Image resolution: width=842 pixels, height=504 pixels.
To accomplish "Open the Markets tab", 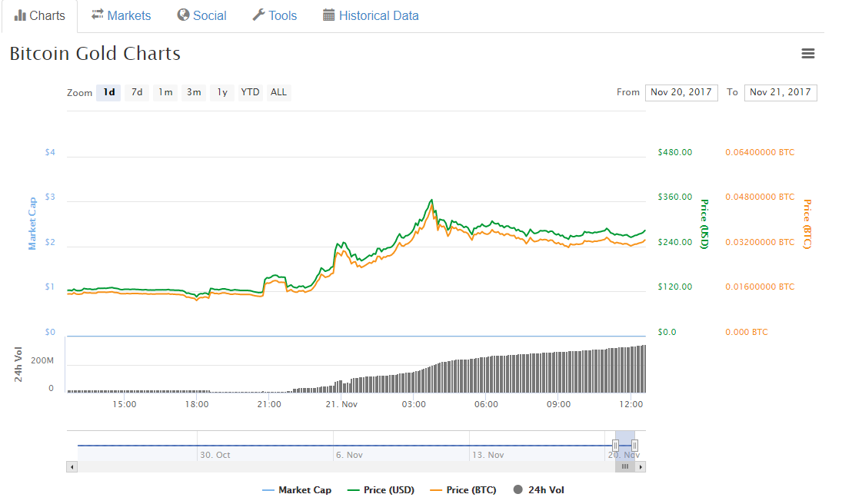I will [x=121, y=15].
